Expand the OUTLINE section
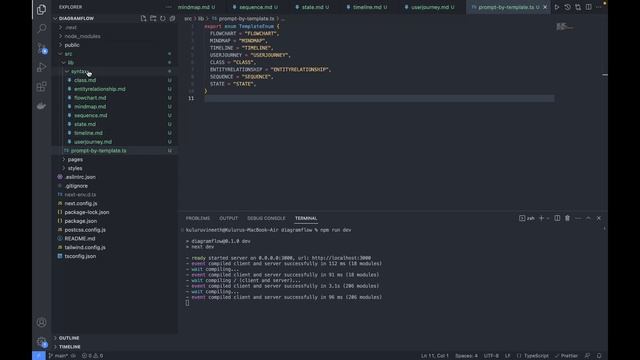The height and width of the screenshot is (360, 640). coord(69,338)
